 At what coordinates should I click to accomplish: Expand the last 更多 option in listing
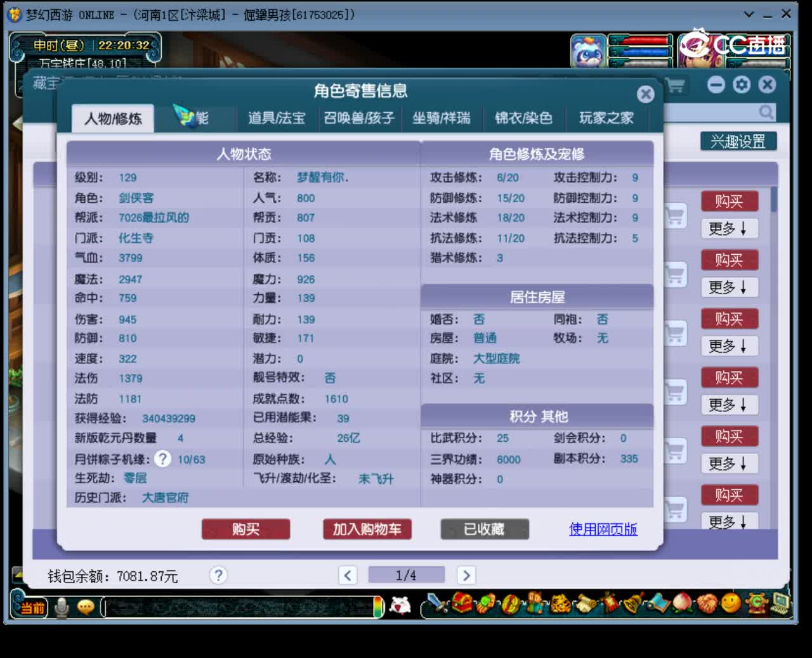pos(729,521)
